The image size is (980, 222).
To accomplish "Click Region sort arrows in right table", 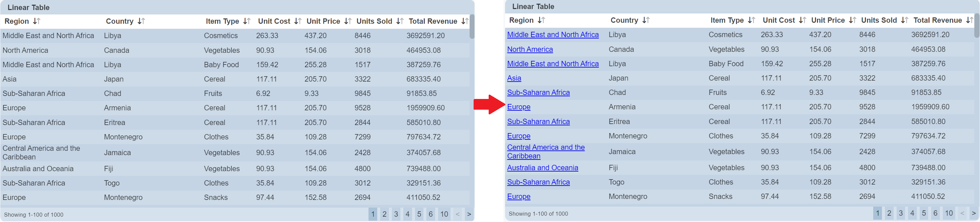I will 541,20.
